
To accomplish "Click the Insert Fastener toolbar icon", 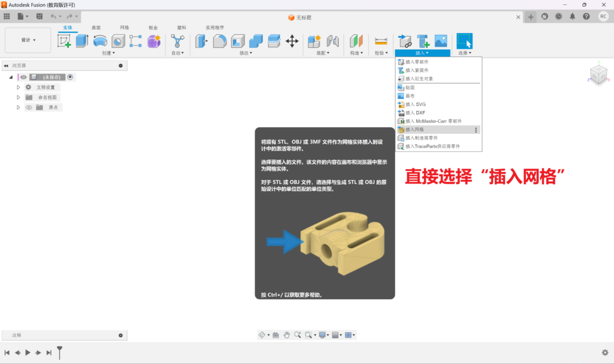I will pyautogui.click(x=423, y=41).
